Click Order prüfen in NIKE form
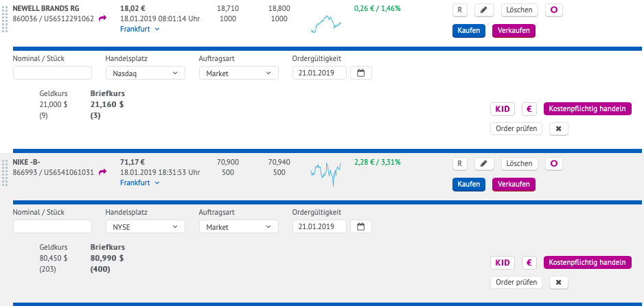The height and width of the screenshot is (306, 644). pos(516,282)
